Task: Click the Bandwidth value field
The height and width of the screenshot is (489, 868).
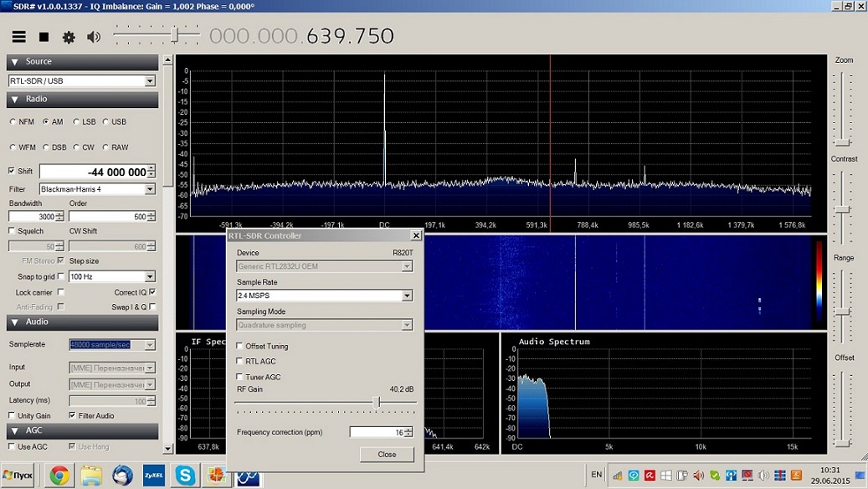Action: (x=32, y=217)
